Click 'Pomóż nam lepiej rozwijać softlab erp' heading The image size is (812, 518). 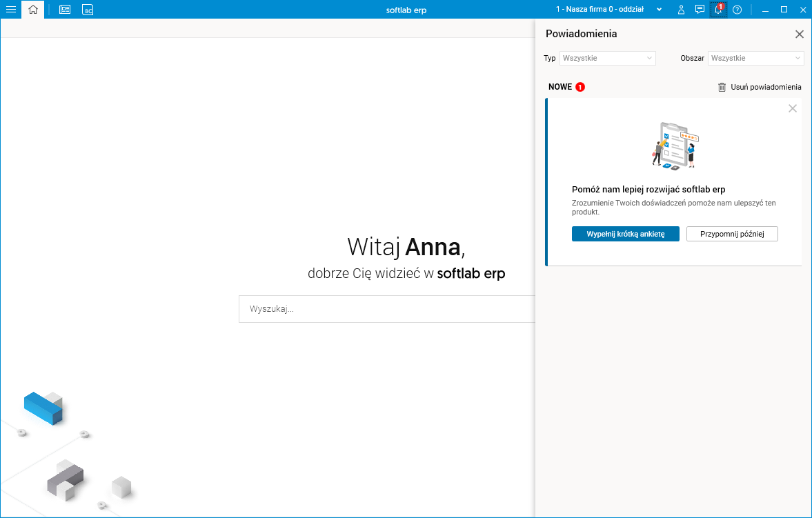tap(648, 190)
